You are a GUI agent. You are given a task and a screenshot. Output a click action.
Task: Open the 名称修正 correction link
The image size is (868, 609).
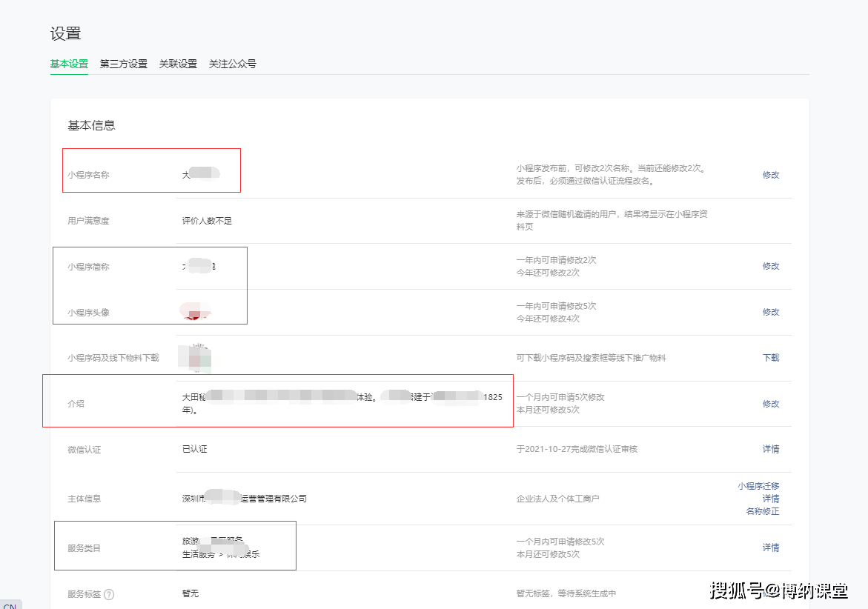point(763,511)
